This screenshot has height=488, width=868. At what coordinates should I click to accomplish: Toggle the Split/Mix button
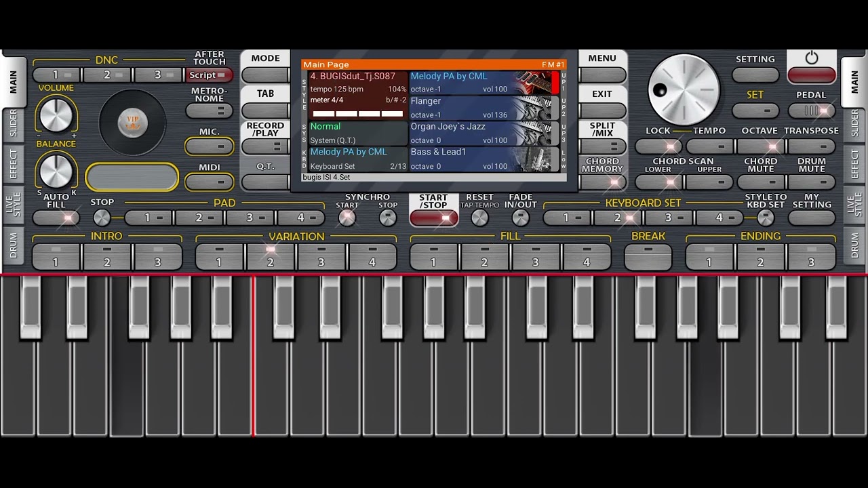[602, 146]
